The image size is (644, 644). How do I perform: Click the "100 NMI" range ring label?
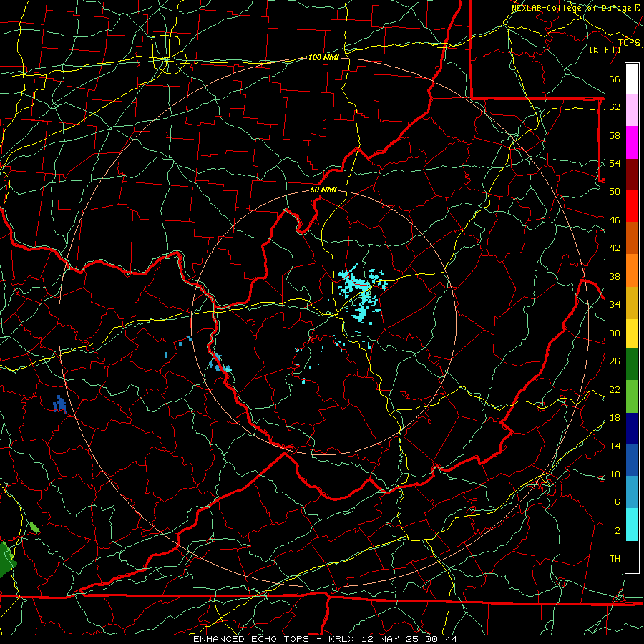click(323, 57)
